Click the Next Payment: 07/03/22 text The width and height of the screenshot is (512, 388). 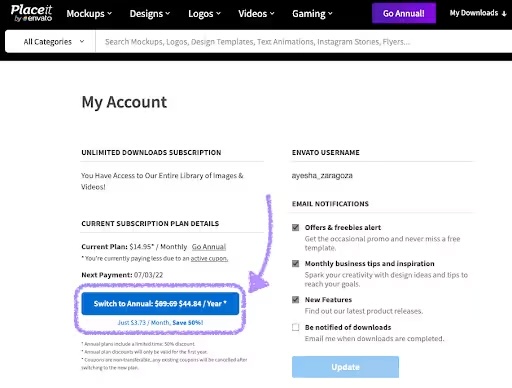122,275
